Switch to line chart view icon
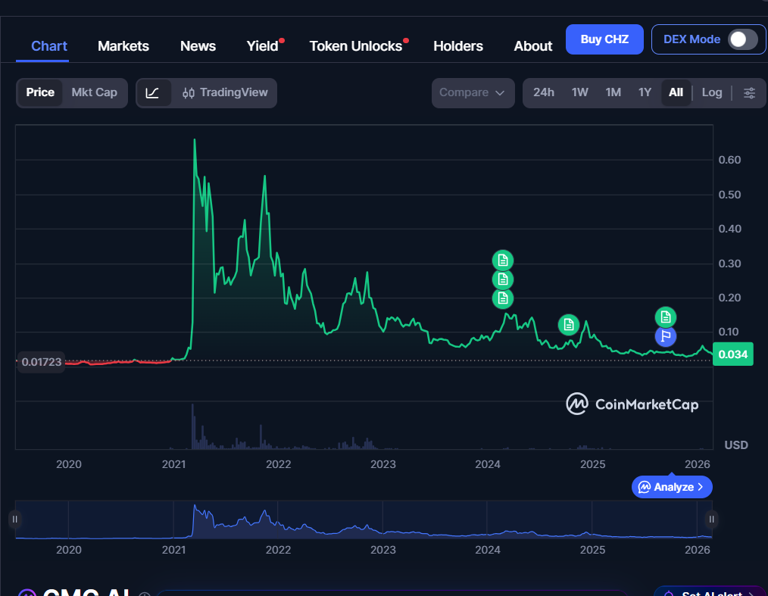The height and width of the screenshot is (596, 768). pos(153,93)
